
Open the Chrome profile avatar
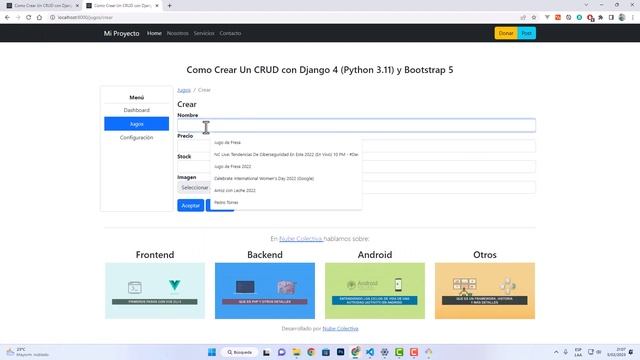[x=622, y=18]
